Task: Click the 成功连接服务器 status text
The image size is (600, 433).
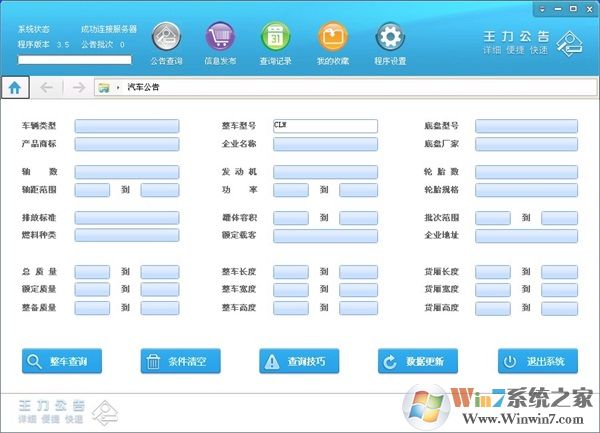Action: (x=109, y=29)
